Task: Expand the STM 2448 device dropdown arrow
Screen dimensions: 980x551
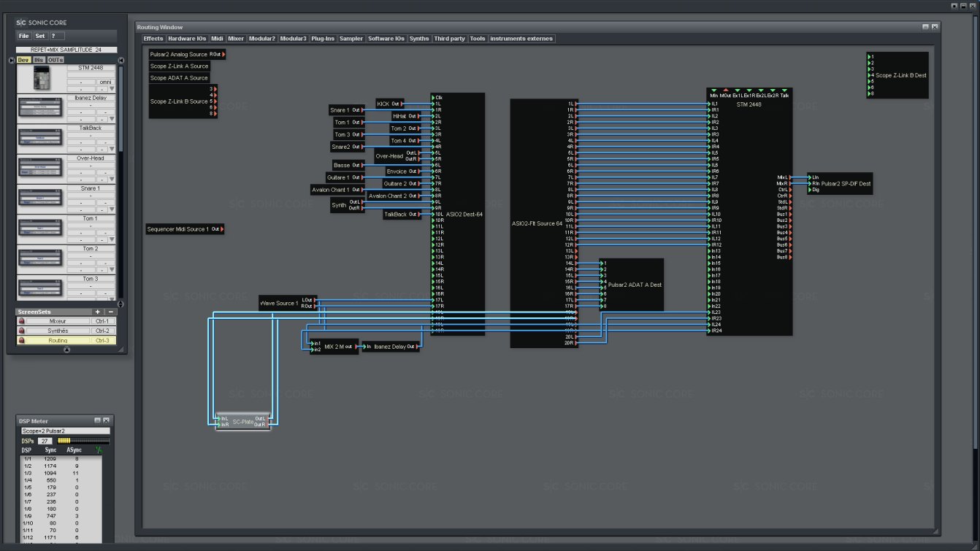Action: pyautogui.click(x=112, y=88)
